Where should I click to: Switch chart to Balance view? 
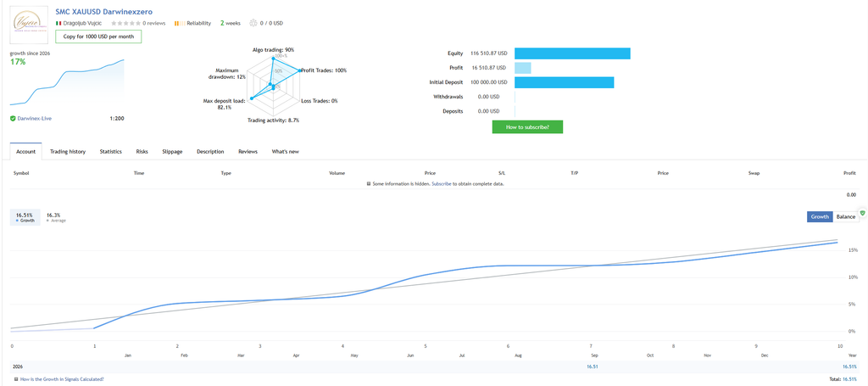point(845,216)
